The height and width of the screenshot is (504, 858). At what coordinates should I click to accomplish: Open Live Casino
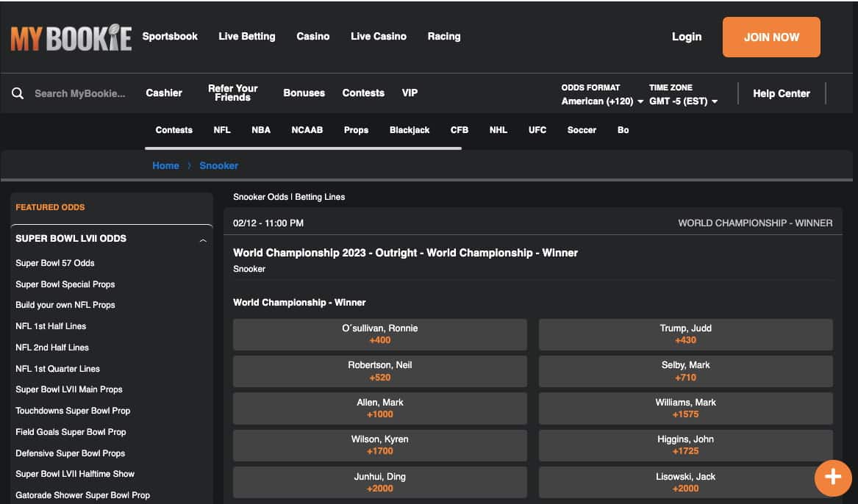[x=379, y=37]
